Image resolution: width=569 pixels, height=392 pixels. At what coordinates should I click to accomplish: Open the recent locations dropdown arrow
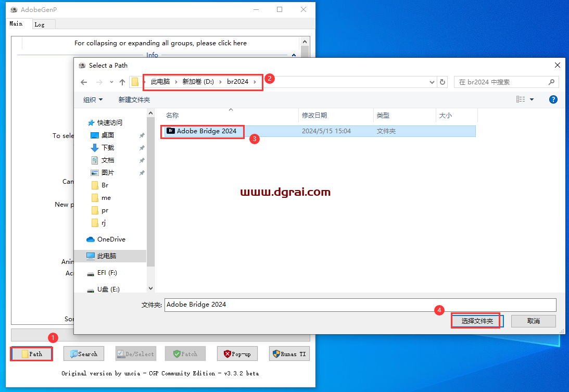pos(111,82)
